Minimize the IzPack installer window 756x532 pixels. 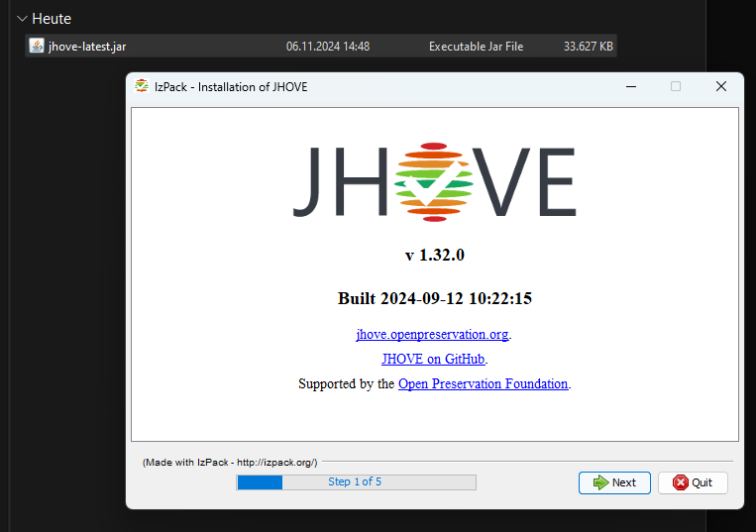click(630, 86)
